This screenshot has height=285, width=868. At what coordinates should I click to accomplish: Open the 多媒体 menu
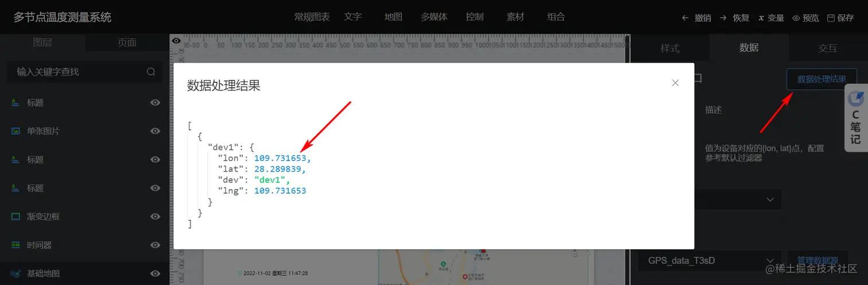(434, 17)
